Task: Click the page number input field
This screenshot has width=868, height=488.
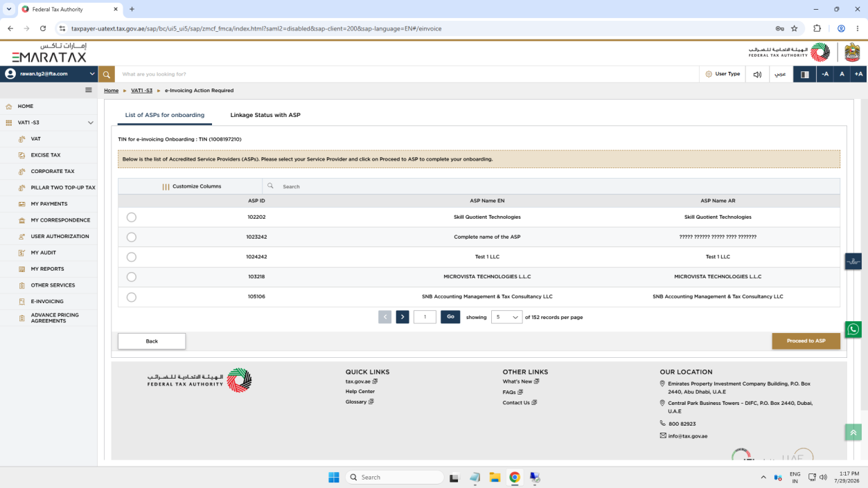Action: coord(425,317)
